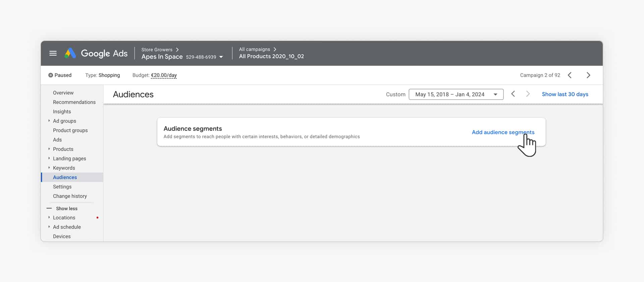Viewport: 644px width, 282px height.
Task: Click the Type: Shopping label
Action: [x=102, y=75]
